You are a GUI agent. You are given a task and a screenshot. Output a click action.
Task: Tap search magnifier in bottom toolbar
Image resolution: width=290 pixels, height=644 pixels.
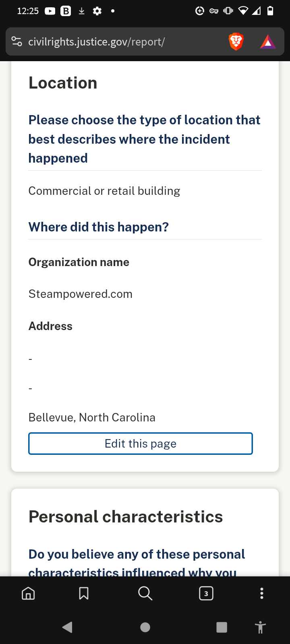coord(145,593)
